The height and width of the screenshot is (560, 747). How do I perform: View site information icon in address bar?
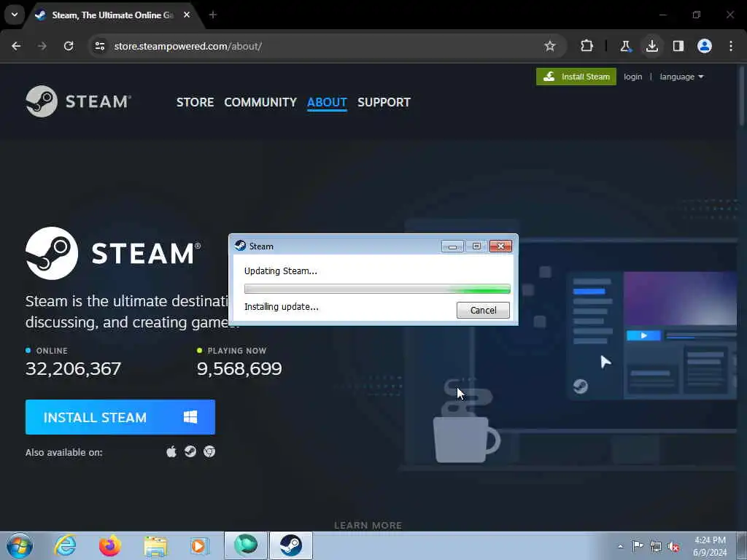click(x=99, y=46)
